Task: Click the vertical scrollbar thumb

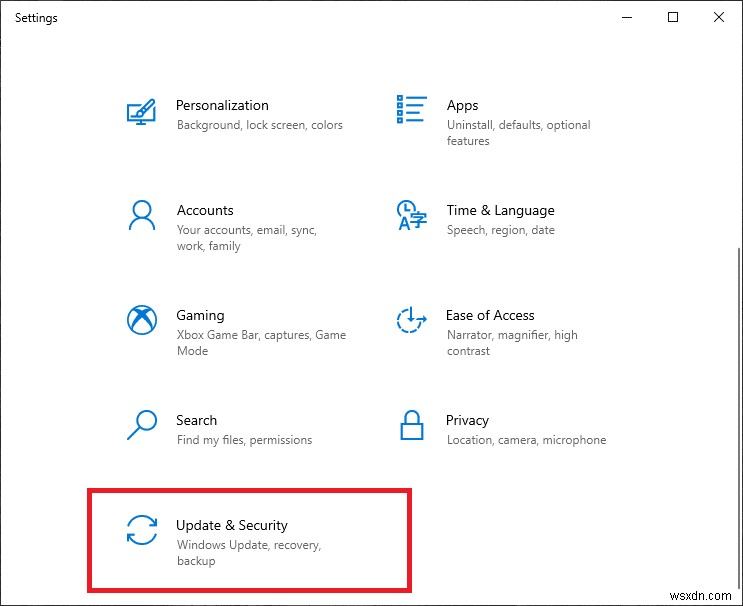Action: [x=738, y=420]
